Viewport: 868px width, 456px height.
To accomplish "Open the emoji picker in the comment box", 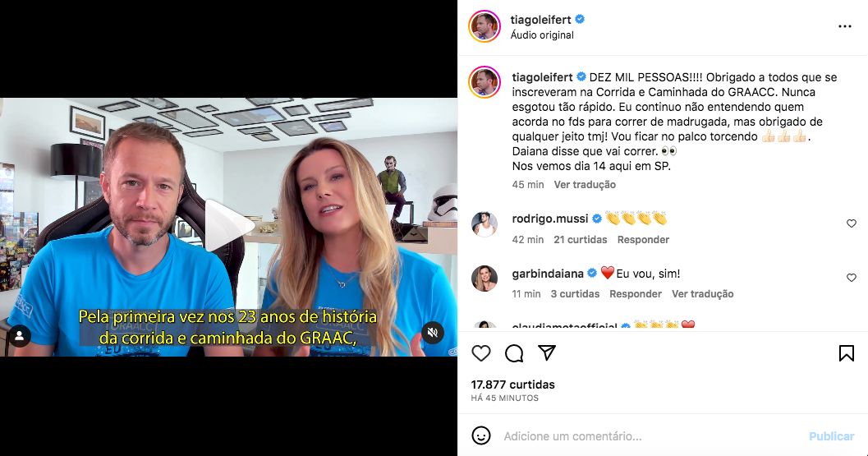I will point(481,435).
